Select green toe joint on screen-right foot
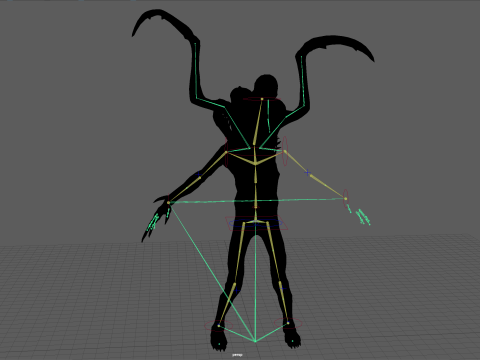 click(x=292, y=341)
